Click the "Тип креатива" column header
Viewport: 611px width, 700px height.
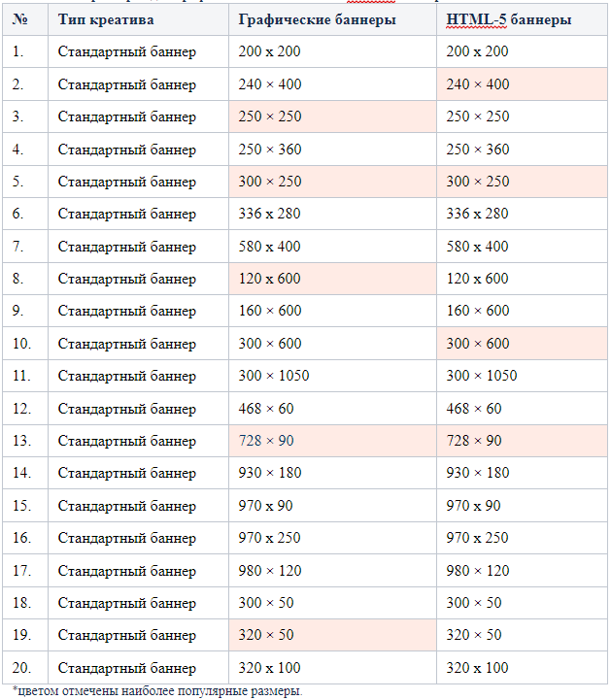[x=139, y=19]
